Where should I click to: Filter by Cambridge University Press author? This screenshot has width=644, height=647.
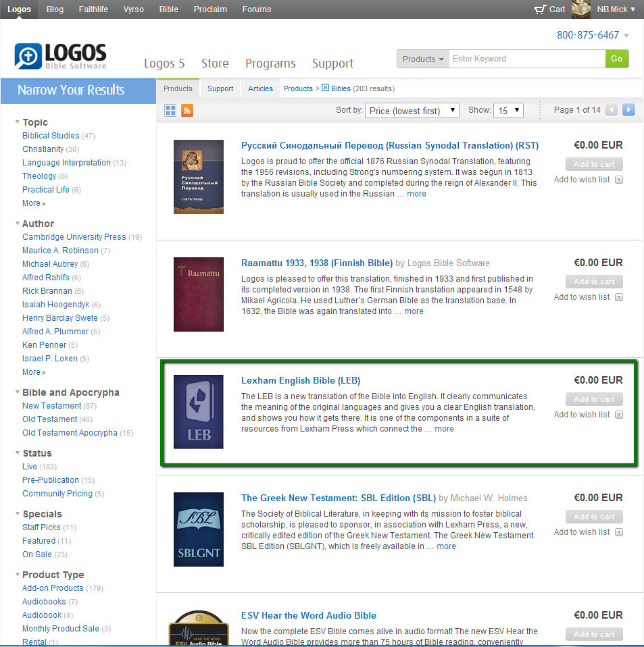[x=74, y=237]
